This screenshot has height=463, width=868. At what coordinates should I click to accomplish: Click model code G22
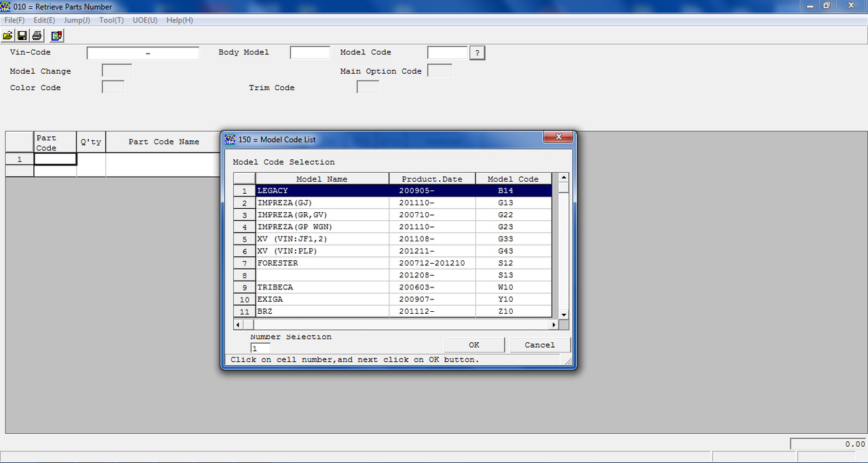(505, 215)
